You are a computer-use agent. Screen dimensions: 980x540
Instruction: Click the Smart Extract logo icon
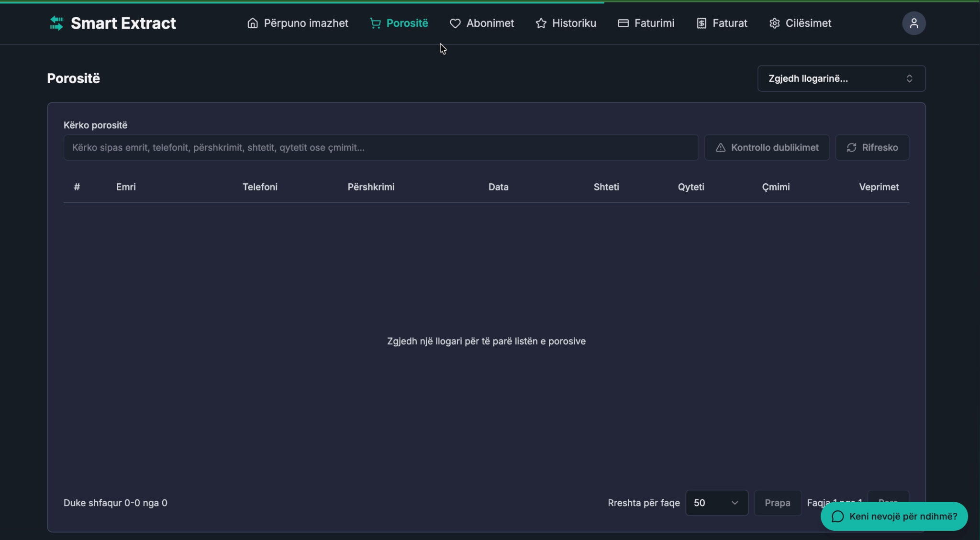56,23
